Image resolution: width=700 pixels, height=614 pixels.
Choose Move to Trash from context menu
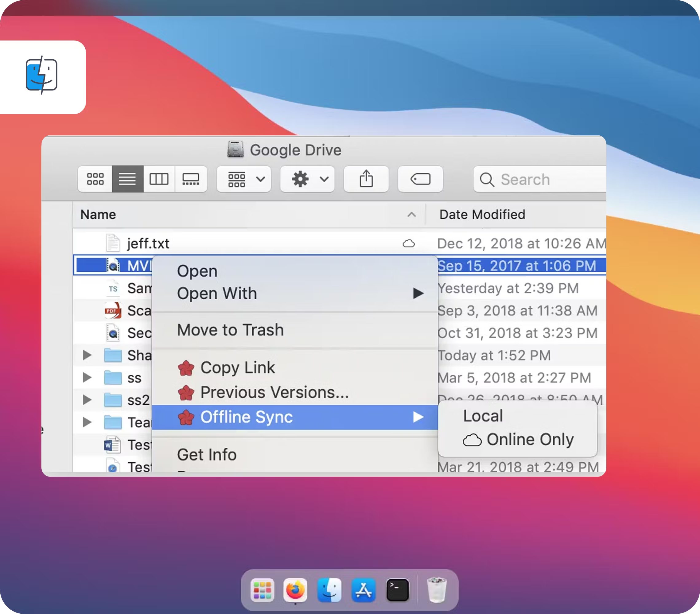point(230,330)
